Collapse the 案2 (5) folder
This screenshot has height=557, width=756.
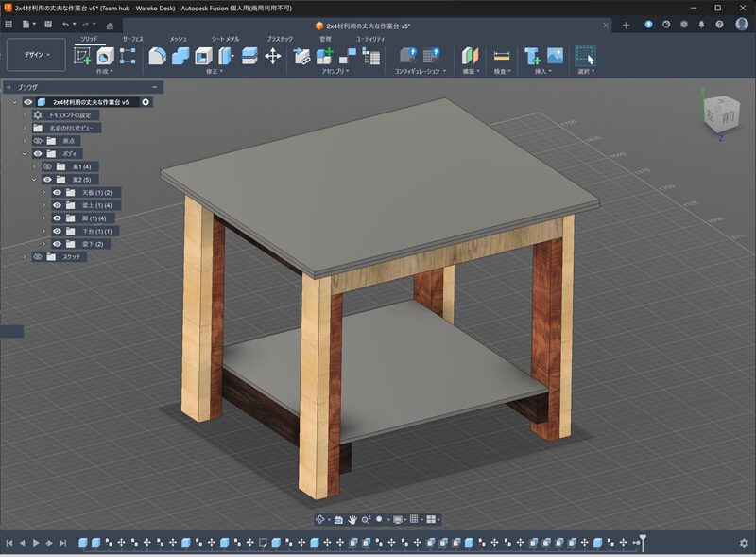[34, 180]
